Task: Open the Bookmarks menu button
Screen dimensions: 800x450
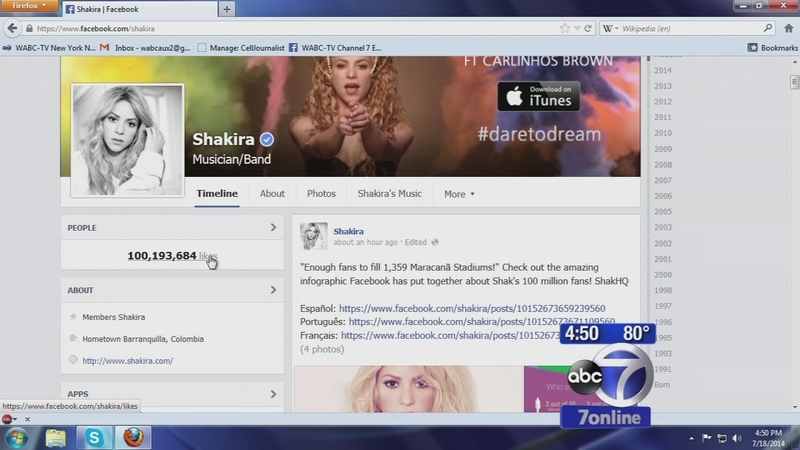Action: (x=772, y=48)
